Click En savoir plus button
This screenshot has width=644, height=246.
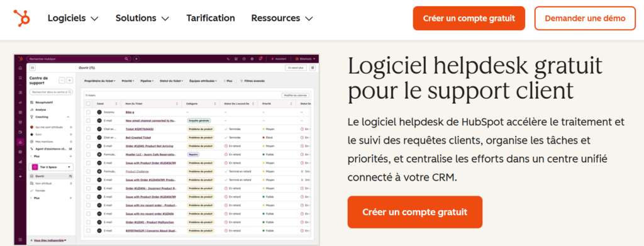click(x=296, y=68)
